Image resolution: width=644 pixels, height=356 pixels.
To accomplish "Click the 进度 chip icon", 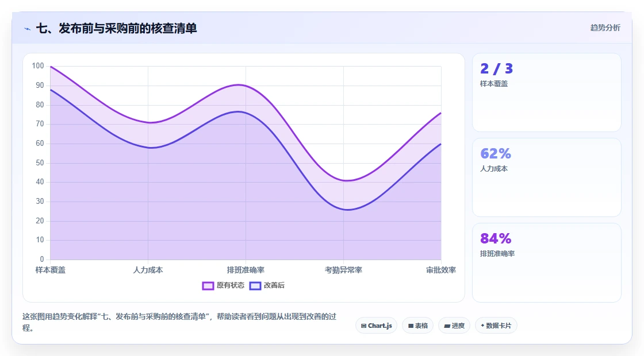I will click(x=447, y=326).
